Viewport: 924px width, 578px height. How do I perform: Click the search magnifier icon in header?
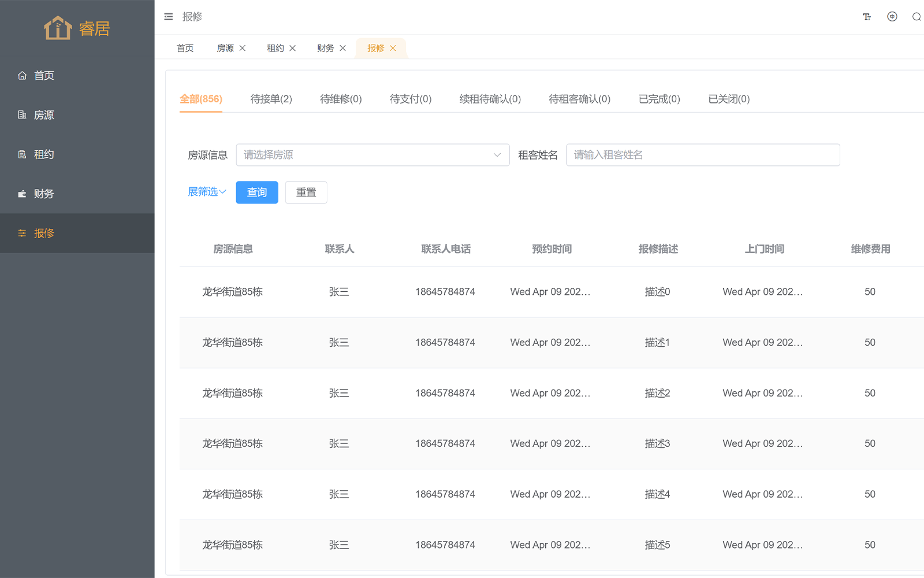click(916, 17)
